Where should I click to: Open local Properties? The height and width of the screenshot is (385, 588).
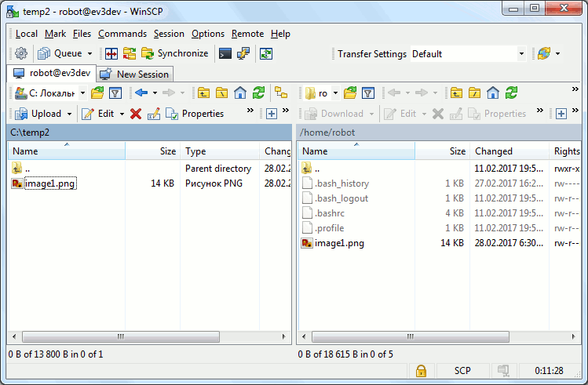(x=195, y=114)
